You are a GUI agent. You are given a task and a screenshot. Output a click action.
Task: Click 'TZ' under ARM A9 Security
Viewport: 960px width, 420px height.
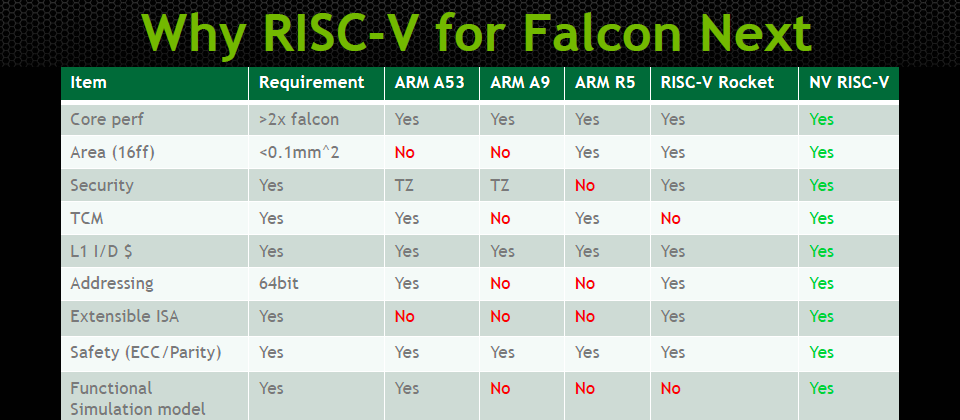click(500, 186)
